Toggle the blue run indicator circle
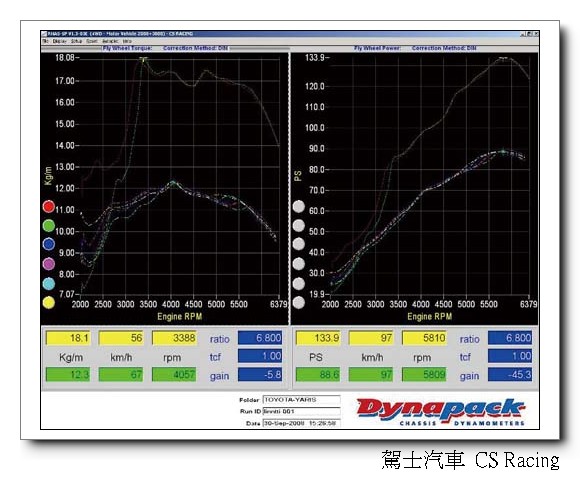The width and height of the screenshot is (580, 480). pyautogui.click(x=48, y=244)
